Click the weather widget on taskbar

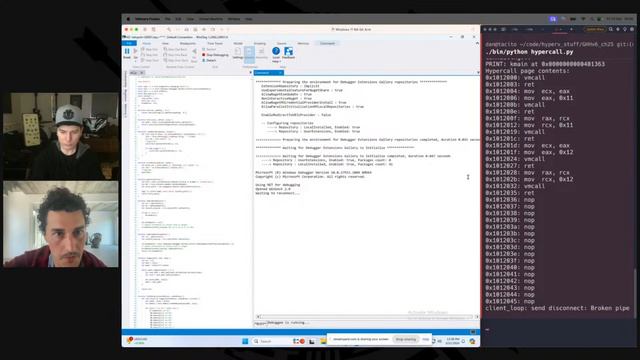point(136,341)
